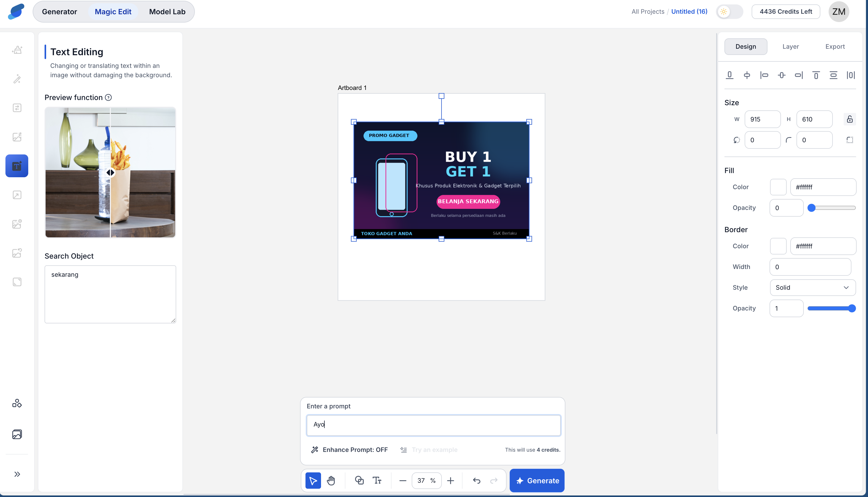
Task: Open the image tool below the upscale tool
Action: coord(17,224)
